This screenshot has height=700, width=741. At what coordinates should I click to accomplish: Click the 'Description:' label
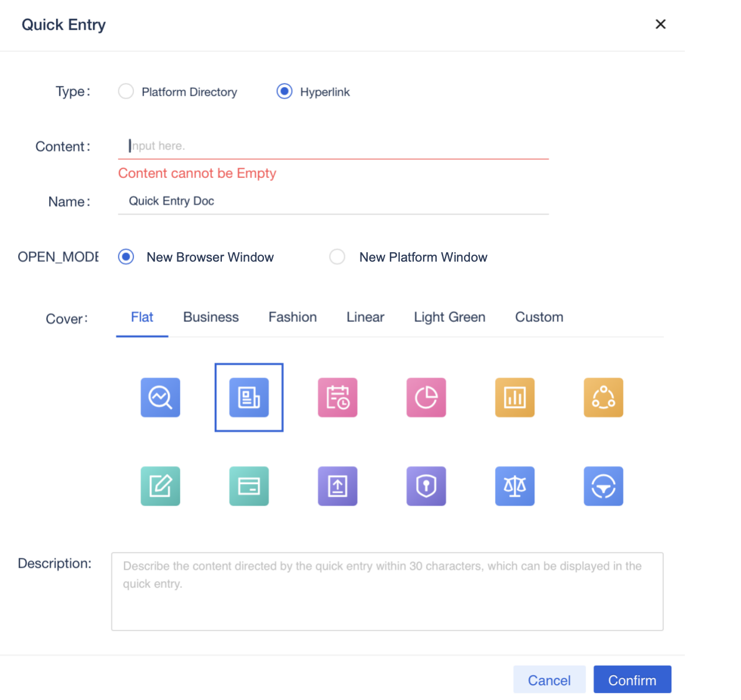click(x=54, y=564)
